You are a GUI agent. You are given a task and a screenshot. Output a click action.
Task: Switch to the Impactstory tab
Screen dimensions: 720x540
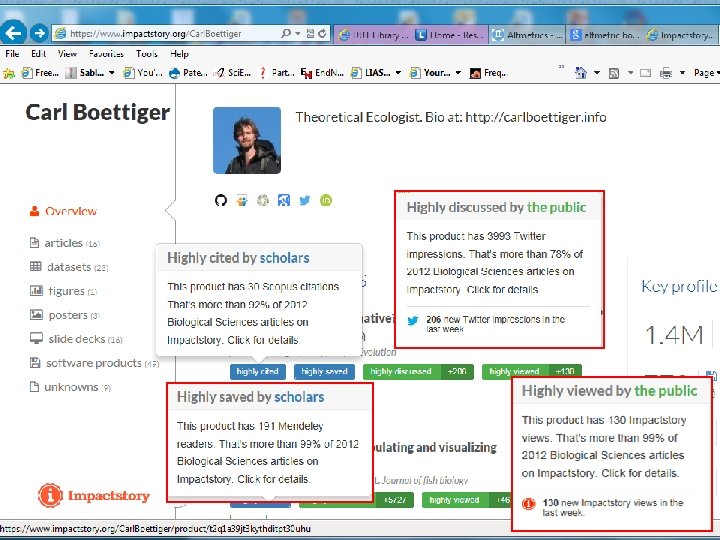click(x=681, y=35)
